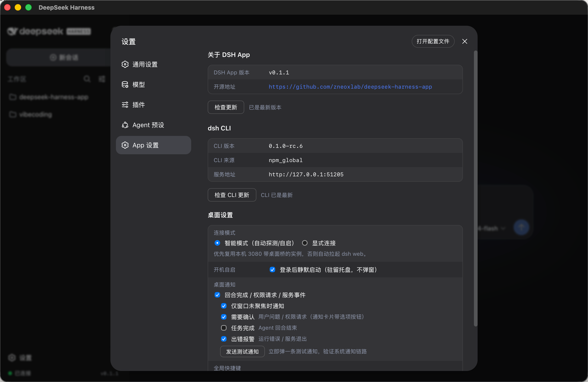Click the search icon in background workspace header
588x382 pixels.
[87, 79]
